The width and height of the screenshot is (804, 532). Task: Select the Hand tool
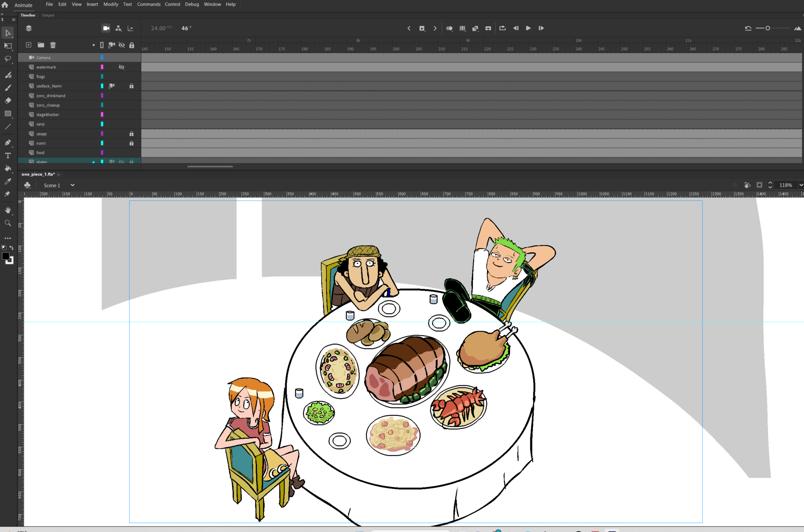coord(8,210)
